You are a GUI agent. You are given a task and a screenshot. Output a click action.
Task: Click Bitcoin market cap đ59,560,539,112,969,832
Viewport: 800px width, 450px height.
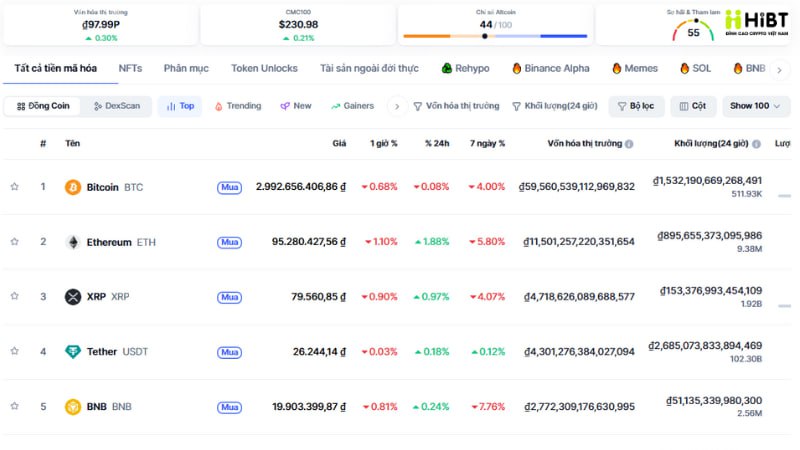577,187
